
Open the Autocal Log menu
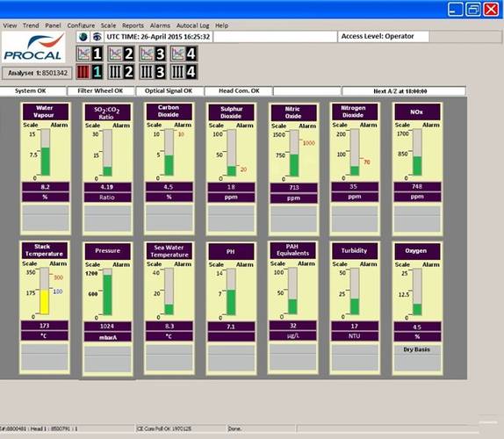pos(193,25)
